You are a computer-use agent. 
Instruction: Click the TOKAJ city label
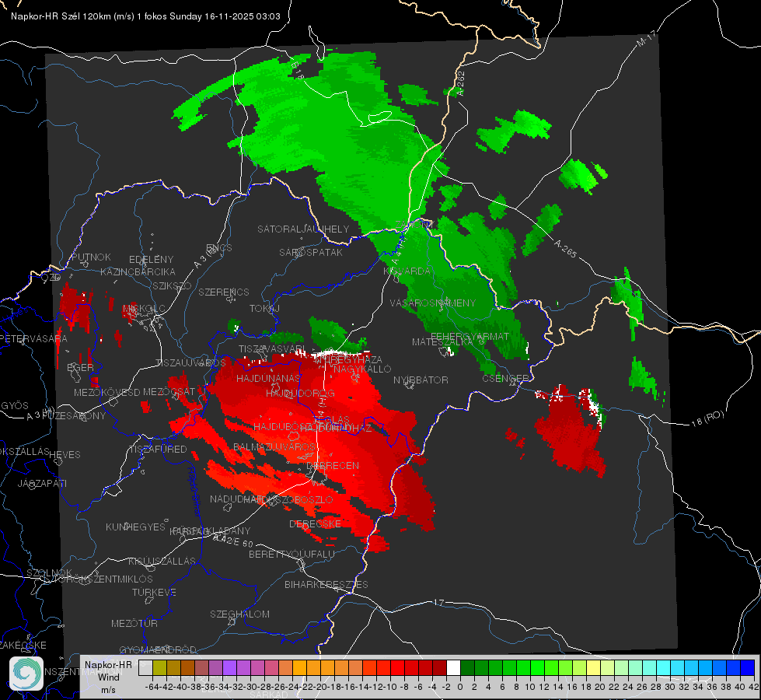pyautogui.click(x=264, y=309)
